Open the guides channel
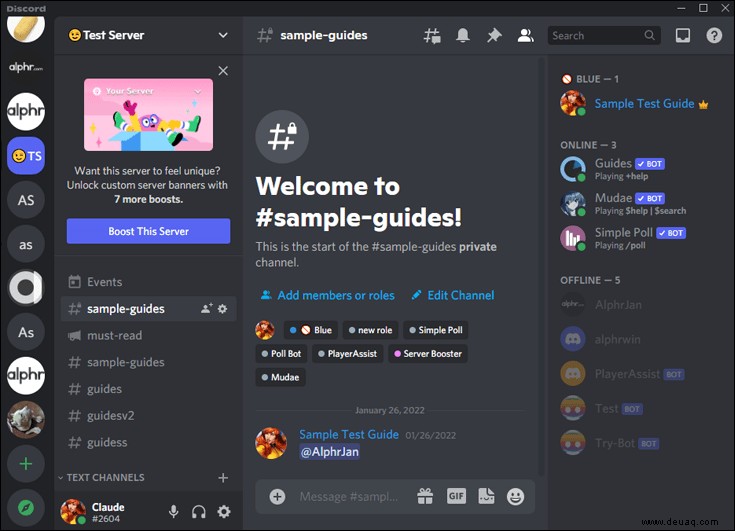The height and width of the screenshot is (531, 735). click(x=148, y=389)
